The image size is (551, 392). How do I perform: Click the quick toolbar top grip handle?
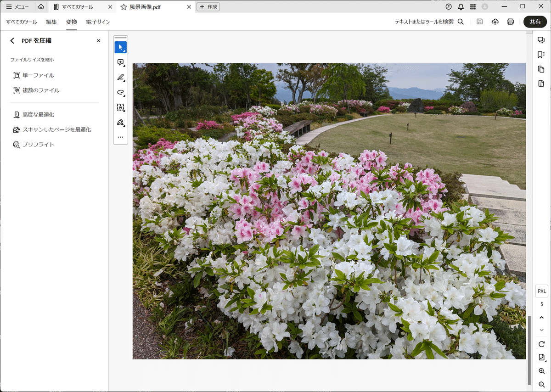121,38
